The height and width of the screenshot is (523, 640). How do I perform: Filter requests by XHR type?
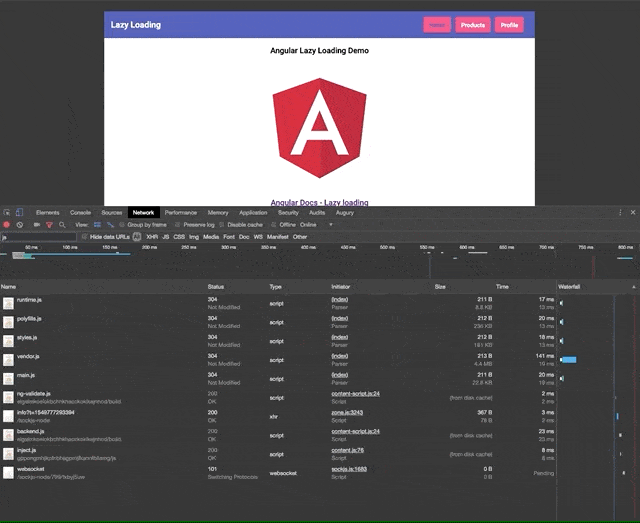pyautogui.click(x=152, y=237)
